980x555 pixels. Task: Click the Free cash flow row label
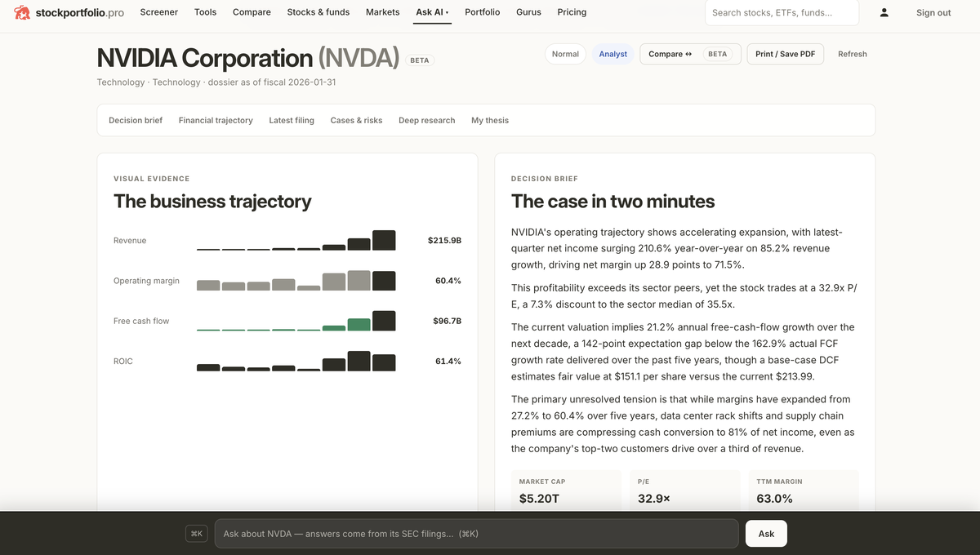coord(141,321)
